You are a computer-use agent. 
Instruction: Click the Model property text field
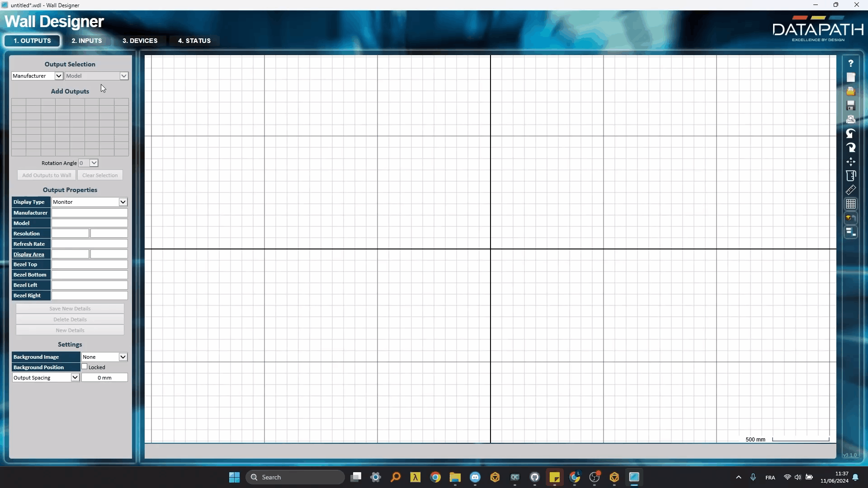90,223
